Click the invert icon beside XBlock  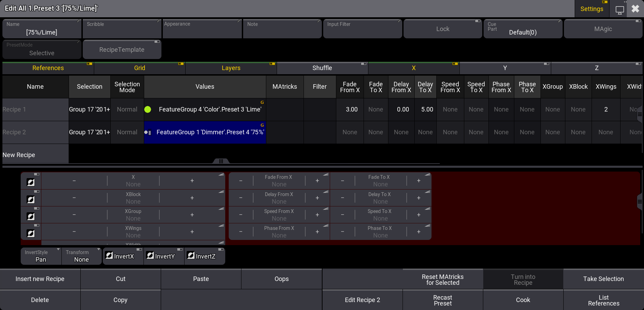pyautogui.click(x=31, y=199)
